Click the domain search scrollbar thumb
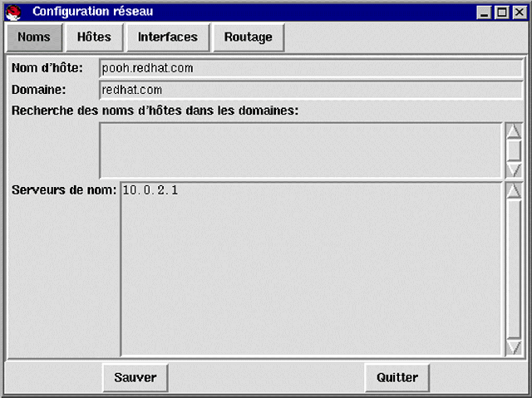532x398 pixels. (x=514, y=150)
